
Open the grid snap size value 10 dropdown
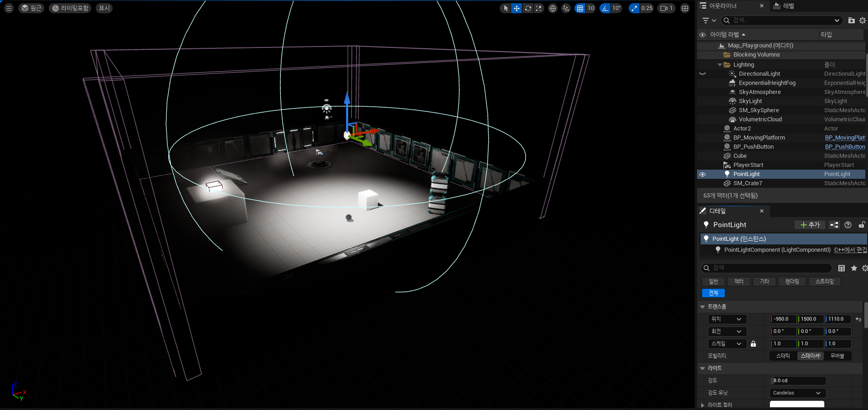coord(591,8)
